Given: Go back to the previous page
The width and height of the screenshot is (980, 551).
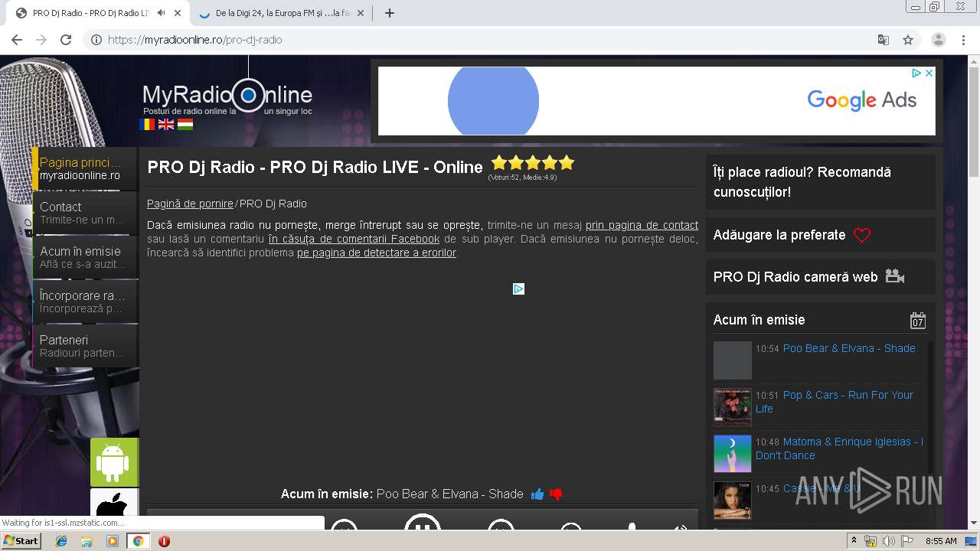Looking at the screenshot, I should (x=17, y=40).
